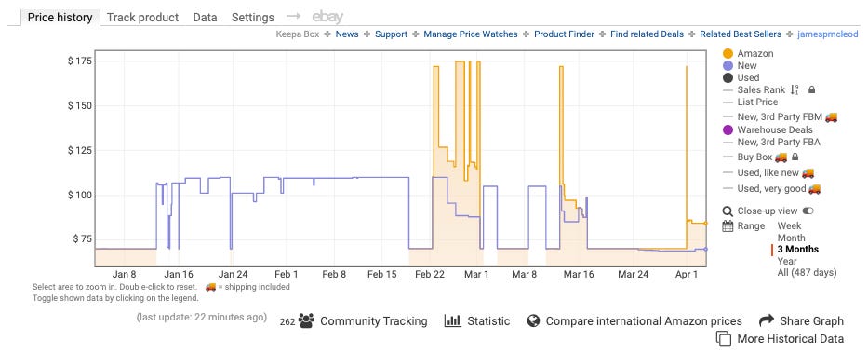Click the Close-up view magnifier icon
The width and height of the screenshot is (868, 354).
(x=728, y=211)
